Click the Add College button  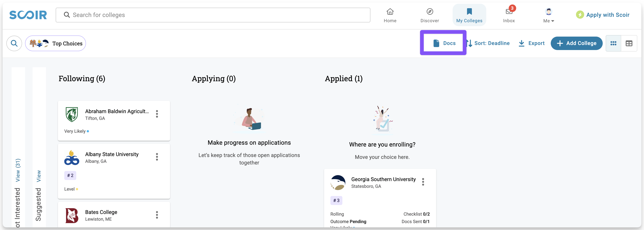pos(577,43)
